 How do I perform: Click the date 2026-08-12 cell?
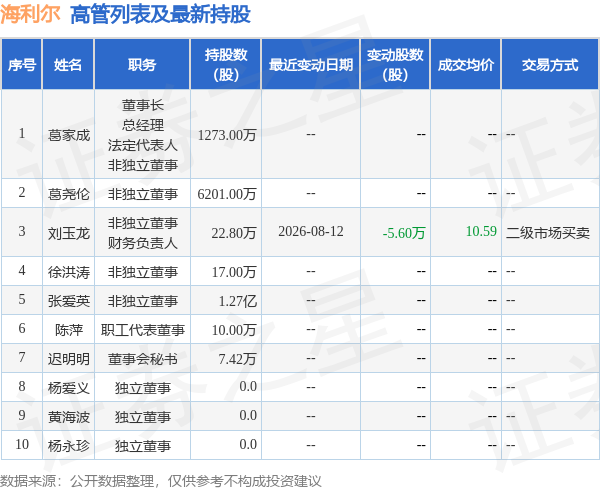pos(311,231)
